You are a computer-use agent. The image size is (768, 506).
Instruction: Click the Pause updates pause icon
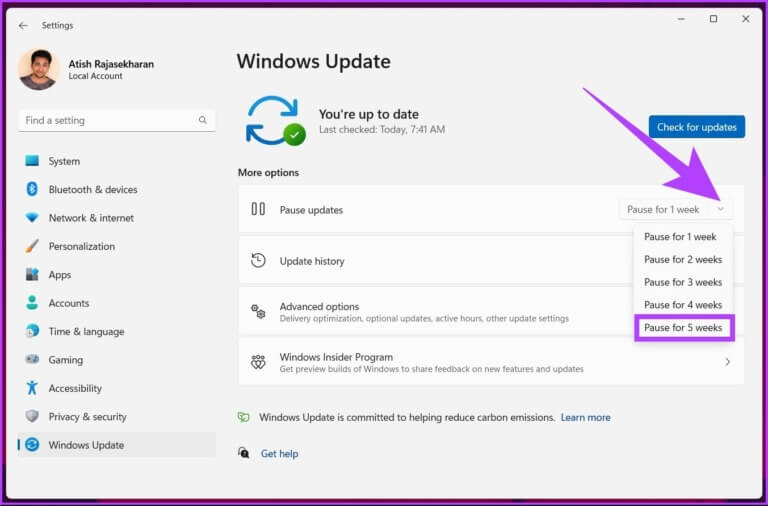point(258,209)
